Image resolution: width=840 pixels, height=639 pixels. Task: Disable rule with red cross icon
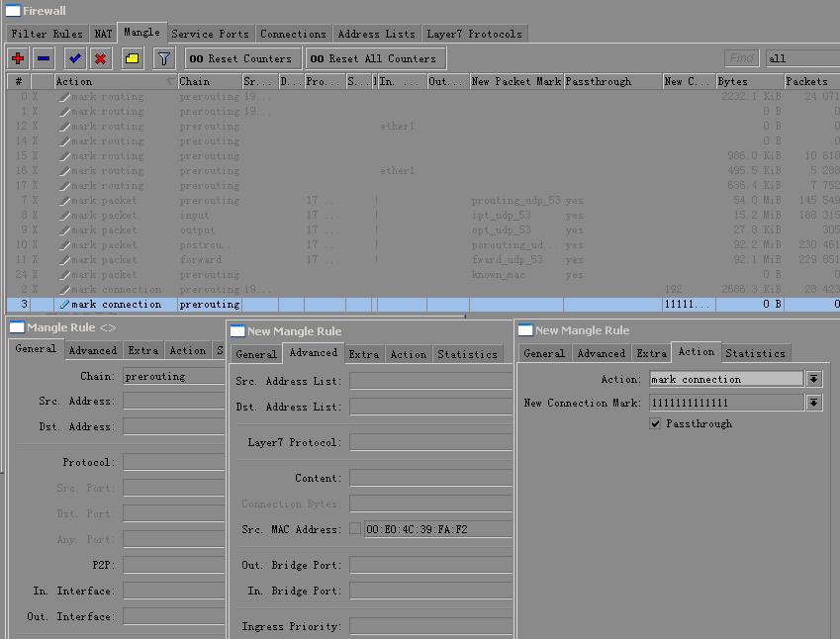[x=100, y=58]
